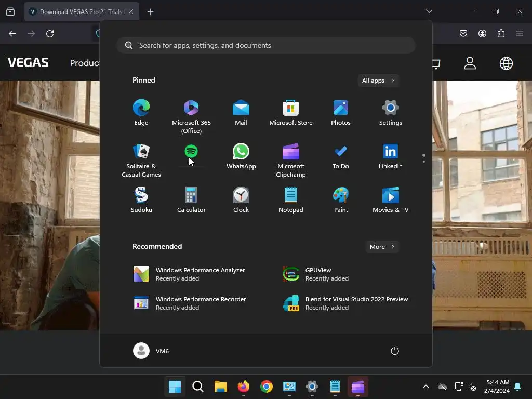Launch the Sudoku game

click(141, 200)
